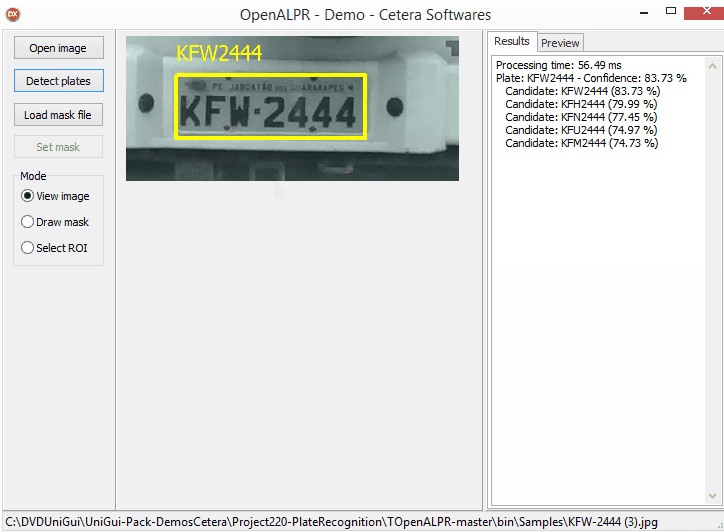Image resolution: width=724 pixels, height=532 pixels.
Task: Click the Processing time: 56.49 ms line
Action: (559, 65)
